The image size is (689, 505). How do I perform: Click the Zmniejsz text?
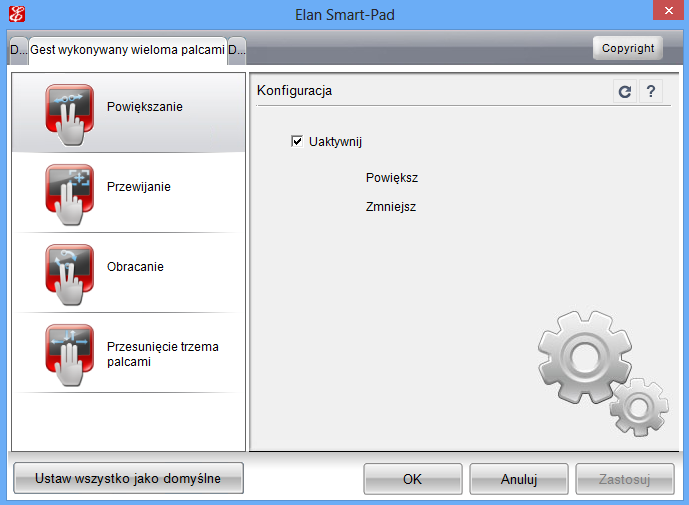pyautogui.click(x=391, y=207)
